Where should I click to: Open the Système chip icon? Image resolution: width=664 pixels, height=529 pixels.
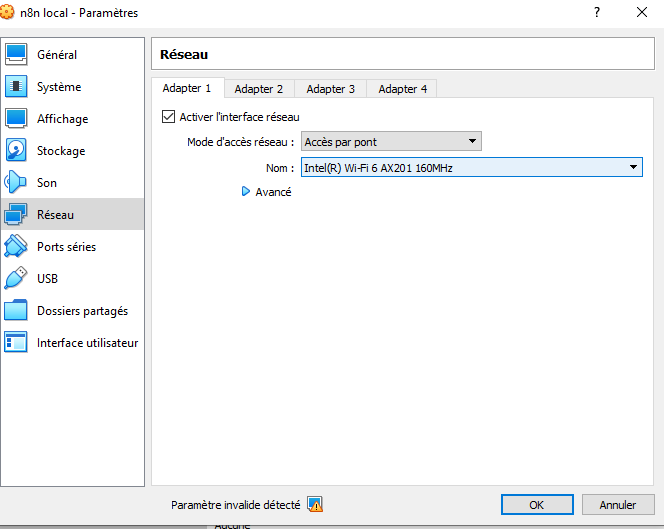click(x=17, y=87)
